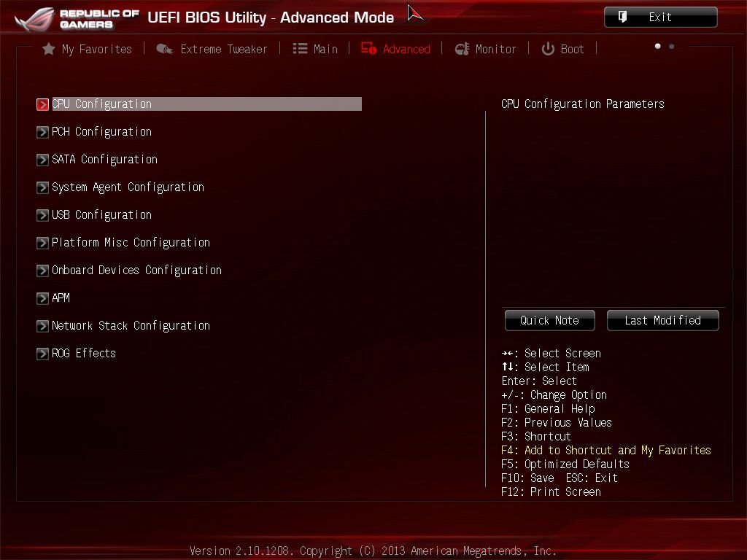This screenshot has width=747, height=560.
Task: Expand the Platform Misc Configuration arrow
Action: pyautogui.click(x=42, y=243)
